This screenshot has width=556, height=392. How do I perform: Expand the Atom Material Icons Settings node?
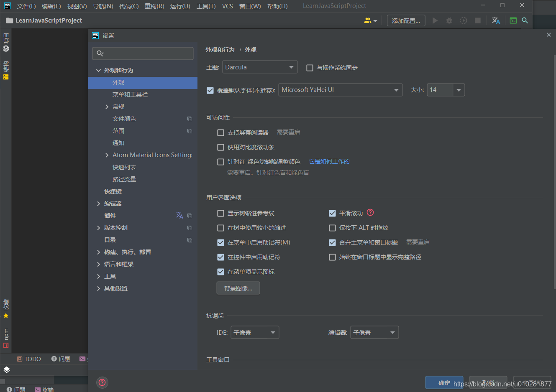[107, 155]
